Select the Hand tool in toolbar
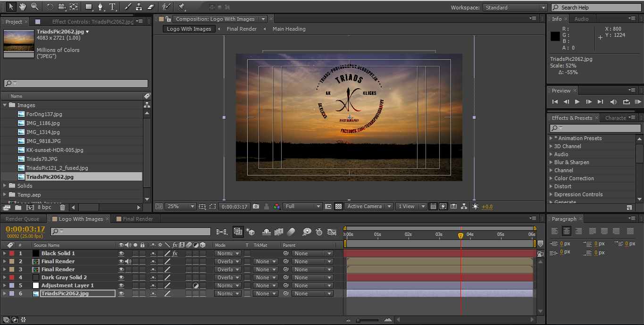 (22, 7)
